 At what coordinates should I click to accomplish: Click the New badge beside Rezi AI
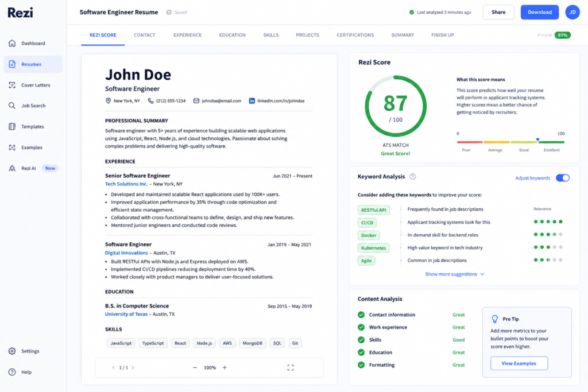[x=51, y=168]
